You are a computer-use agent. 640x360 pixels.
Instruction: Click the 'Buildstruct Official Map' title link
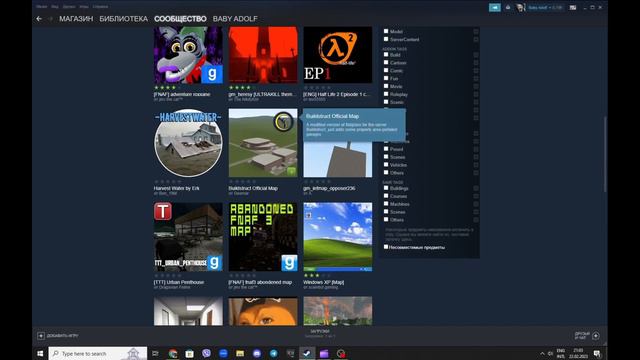click(253, 188)
